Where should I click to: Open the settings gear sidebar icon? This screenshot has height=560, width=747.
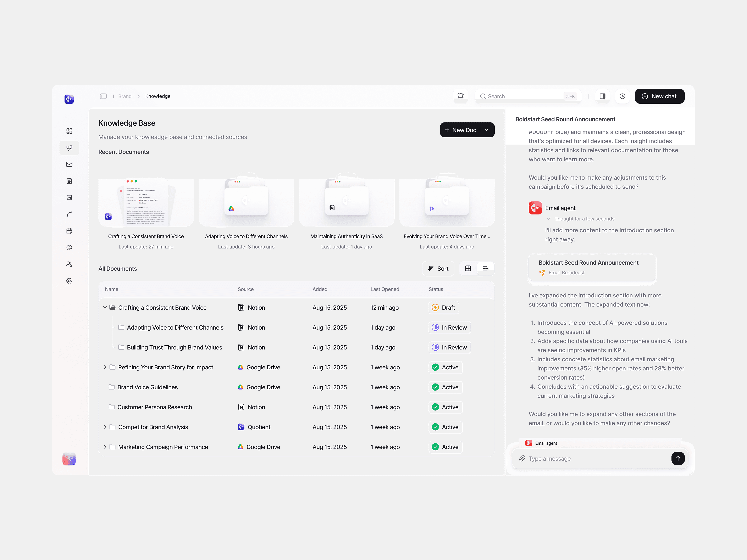pos(69,281)
